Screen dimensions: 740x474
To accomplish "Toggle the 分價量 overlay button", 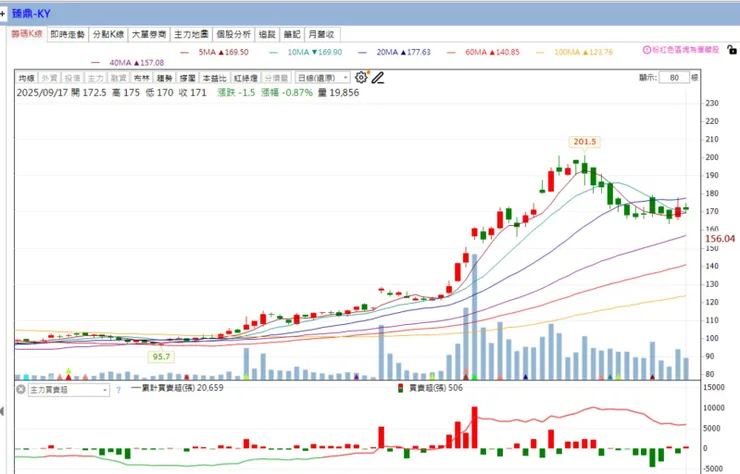I will click(277, 78).
